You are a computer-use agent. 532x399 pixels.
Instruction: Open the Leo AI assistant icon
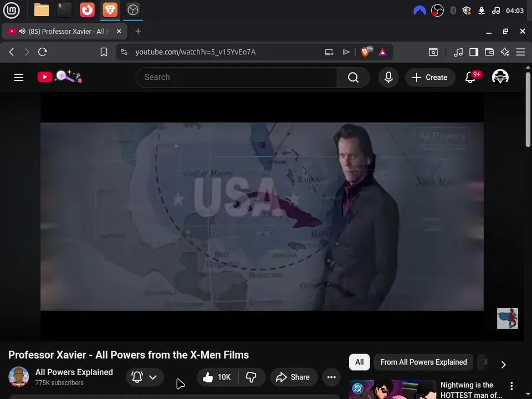(x=505, y=52)
